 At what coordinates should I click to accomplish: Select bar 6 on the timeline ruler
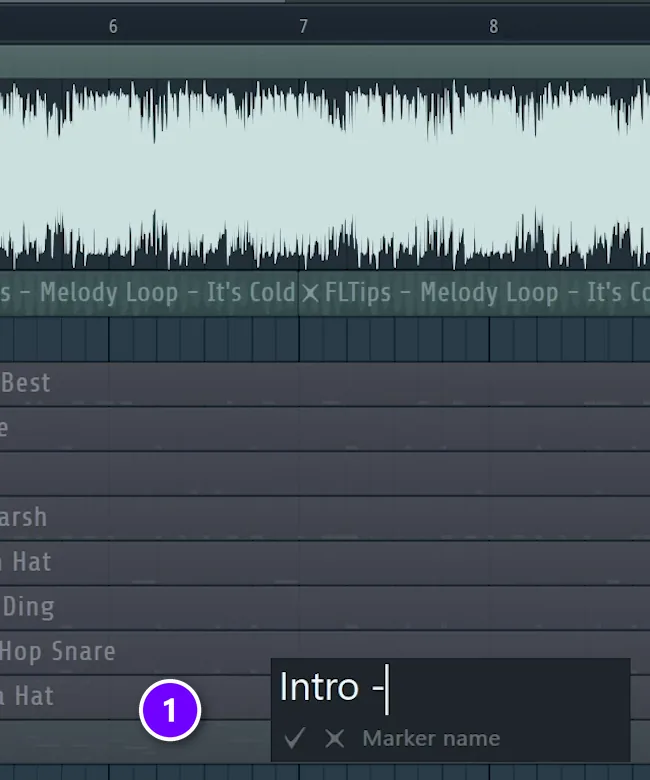113,26
